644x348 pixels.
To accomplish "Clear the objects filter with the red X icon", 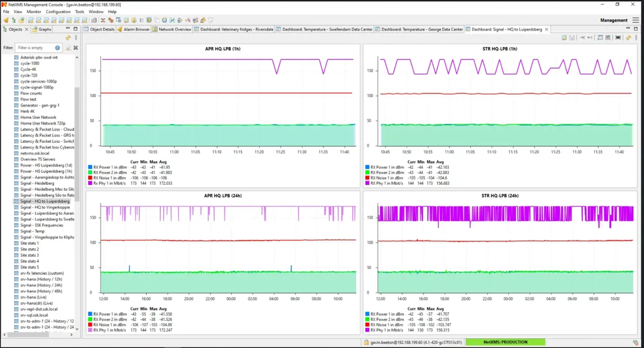I will [75, 47].
